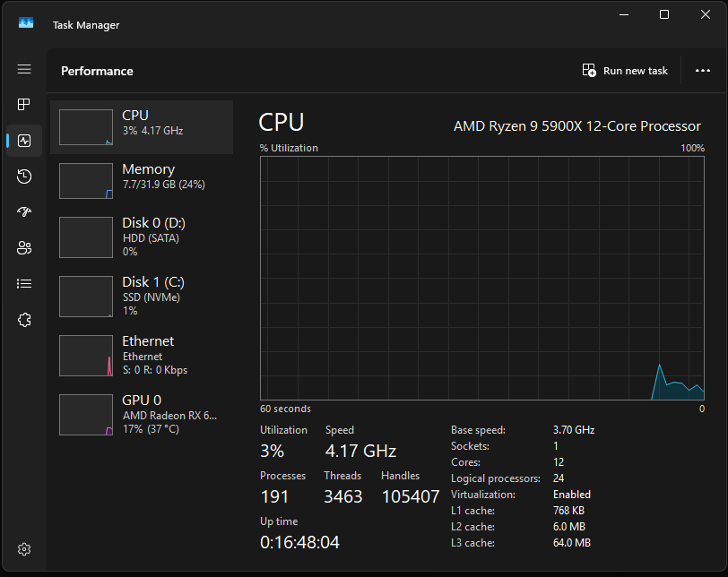Click the '60 seconds' graph label
Viewport: 728px width, 577px height.
(x=285, y=409)
